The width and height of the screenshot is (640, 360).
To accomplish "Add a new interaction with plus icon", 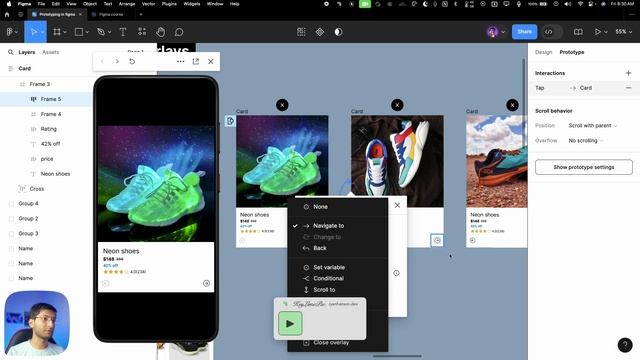I will 628,73.
